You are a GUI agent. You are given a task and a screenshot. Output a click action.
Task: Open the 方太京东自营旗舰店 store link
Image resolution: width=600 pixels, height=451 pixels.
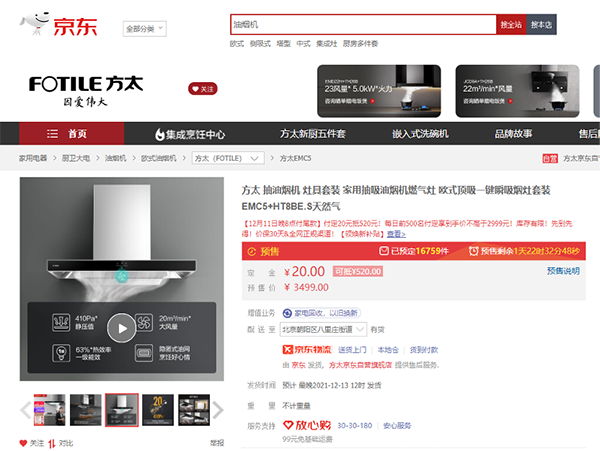click(x=360, y=365)
